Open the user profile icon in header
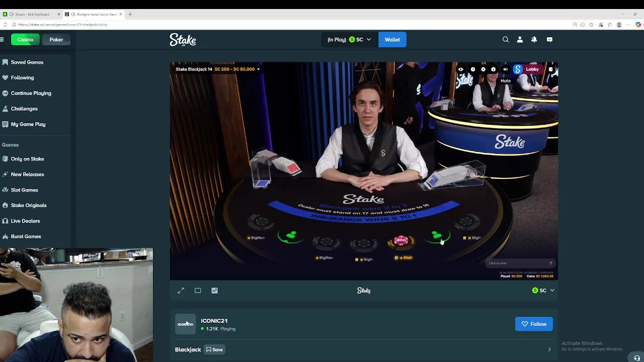 pyautogui.click(x=520, y=40)
